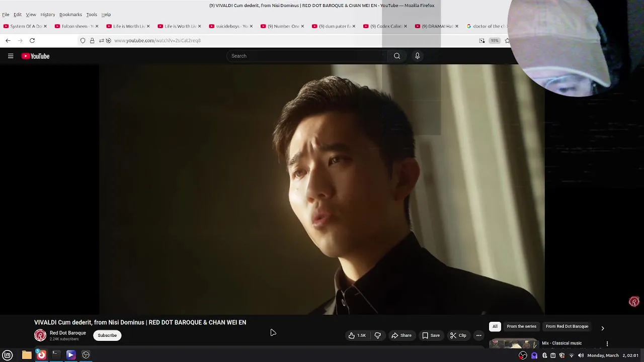Click the 90% zoom level indicator
The image size is (644, 362).
pos(495,41)
